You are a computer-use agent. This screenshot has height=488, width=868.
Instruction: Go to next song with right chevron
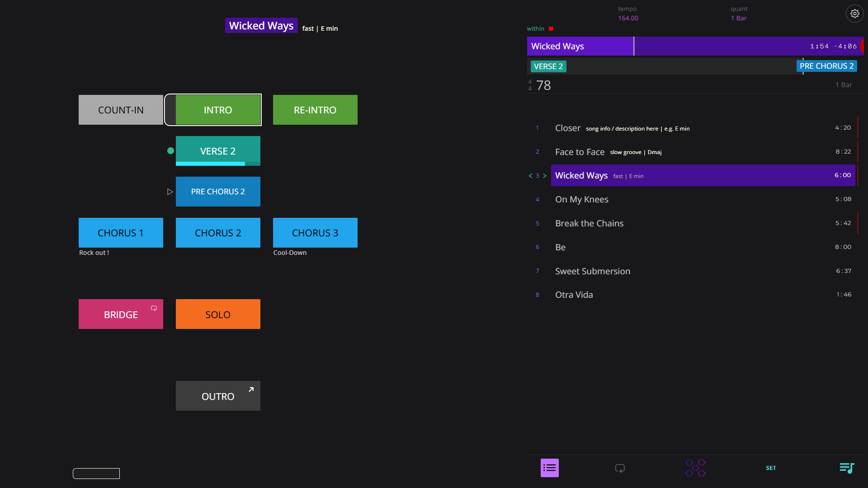(545, 176)
